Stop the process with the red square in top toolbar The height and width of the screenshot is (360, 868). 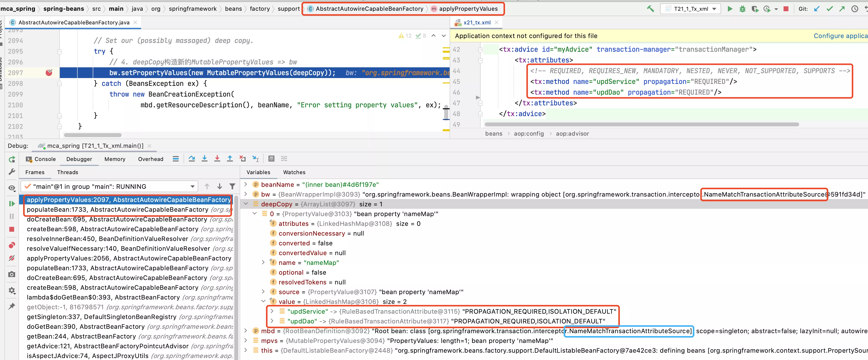[x=786, y=9]
